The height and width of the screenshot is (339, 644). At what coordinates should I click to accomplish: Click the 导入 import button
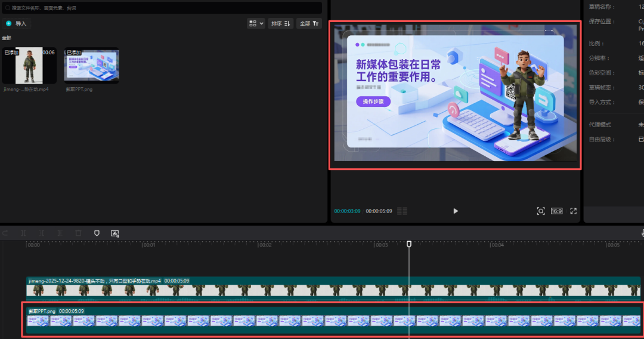[x=17, y=23]
